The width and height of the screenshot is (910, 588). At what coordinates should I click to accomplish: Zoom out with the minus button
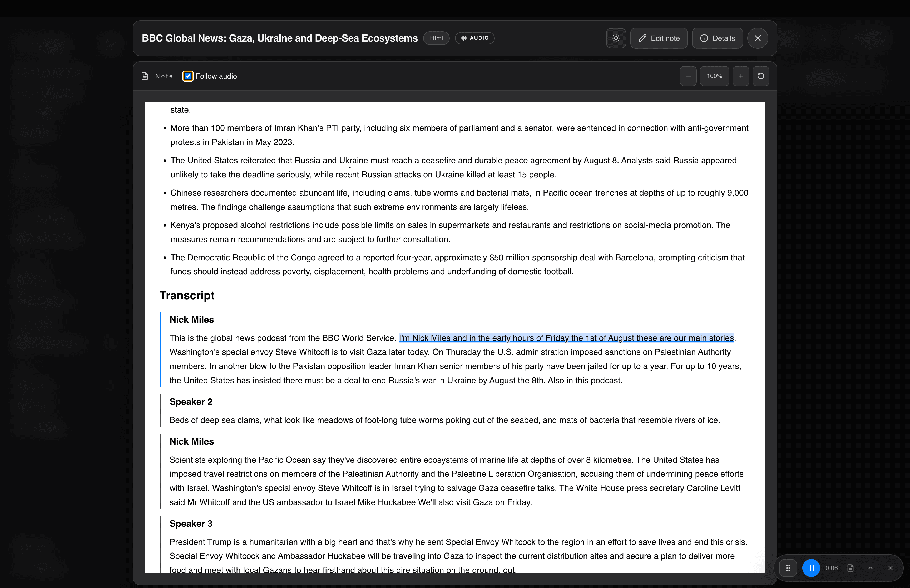click(x=688, y=76)
